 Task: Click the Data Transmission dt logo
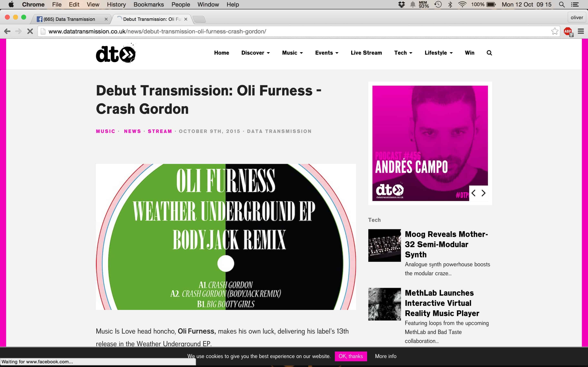pos(116,53)
